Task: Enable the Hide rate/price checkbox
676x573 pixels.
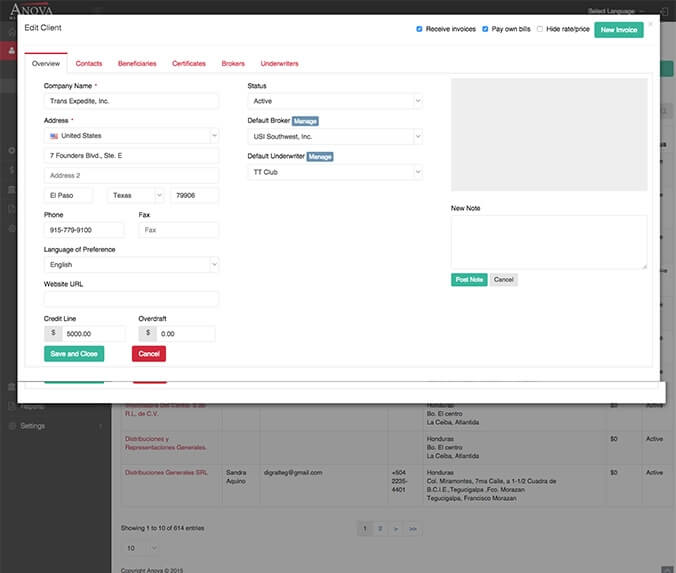Action: click(x=540, y=30)
